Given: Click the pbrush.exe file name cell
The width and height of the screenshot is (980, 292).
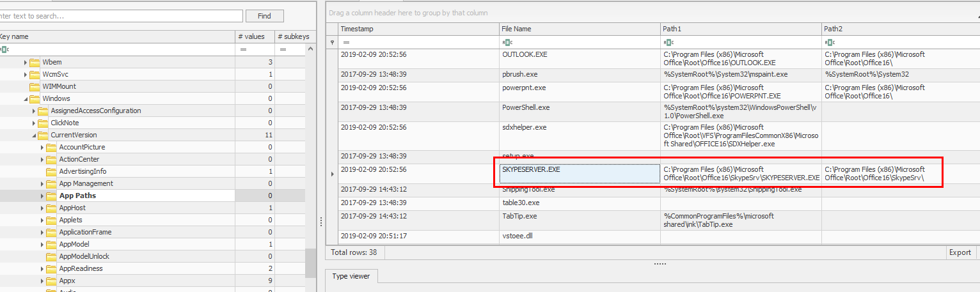Looking at the screenshot, I should pyautogui.click(x=580, y=75).
